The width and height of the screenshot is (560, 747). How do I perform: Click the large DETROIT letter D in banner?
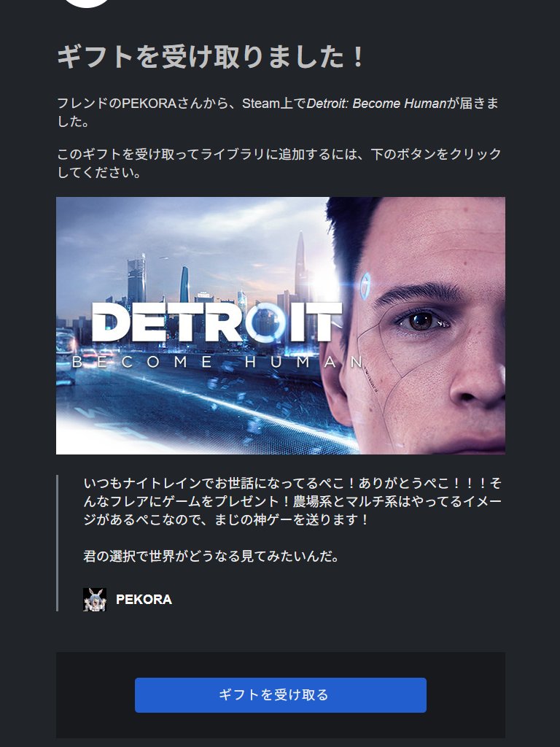pyautogui.click(x=112, y=322)
